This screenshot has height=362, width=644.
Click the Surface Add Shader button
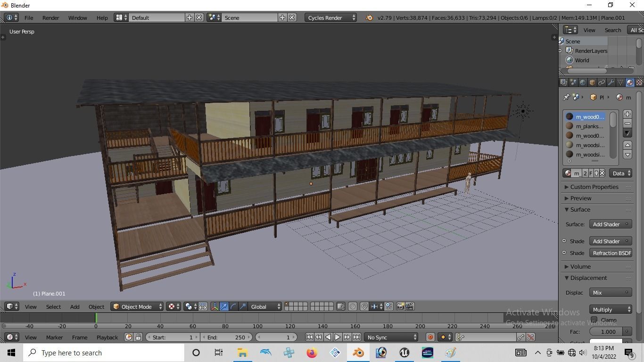pos(611,224)
